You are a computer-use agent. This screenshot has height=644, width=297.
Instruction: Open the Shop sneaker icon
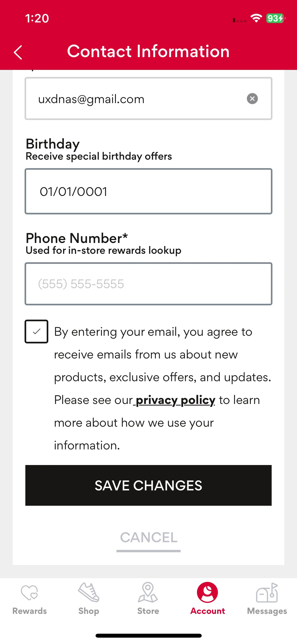click(x=89, y=592)
